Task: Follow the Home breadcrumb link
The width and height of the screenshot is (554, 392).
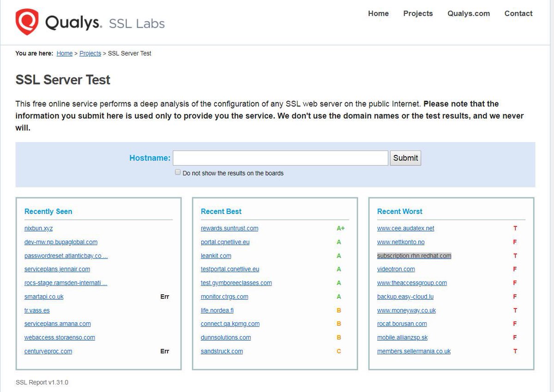Action: coord(65,53)
